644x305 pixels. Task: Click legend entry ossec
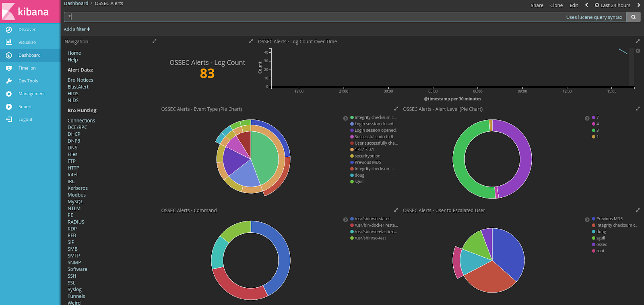click(x=601, y=244)
